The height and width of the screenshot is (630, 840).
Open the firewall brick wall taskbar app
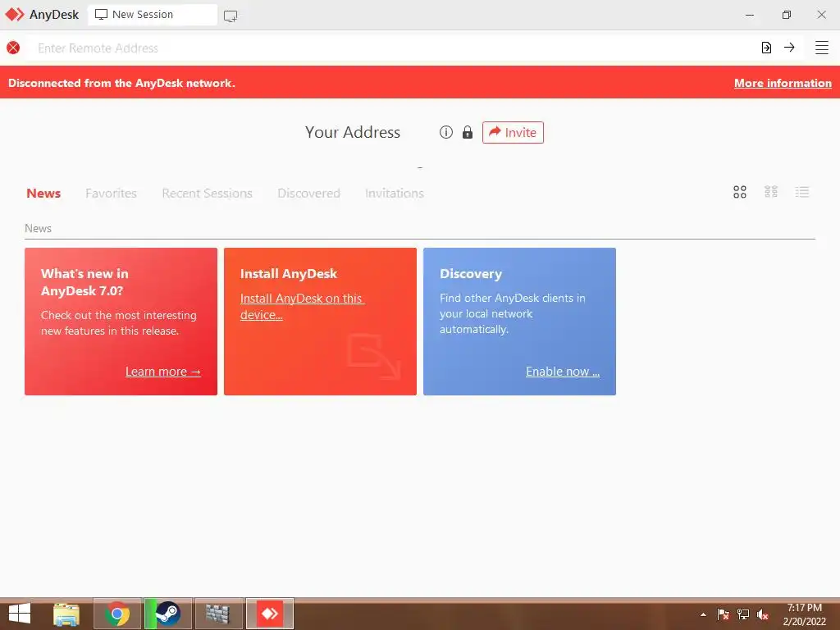click(x=218, y=614)
